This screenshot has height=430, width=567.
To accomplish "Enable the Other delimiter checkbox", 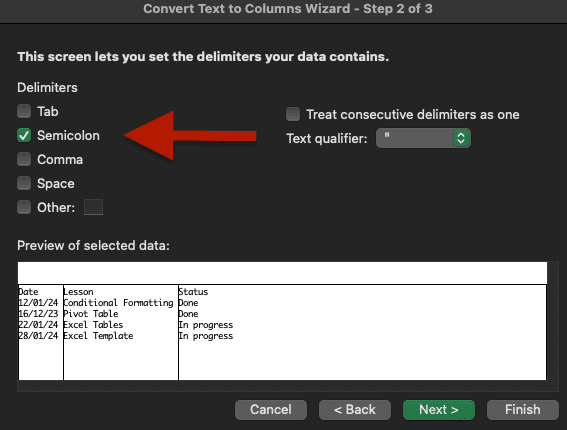I will click(24, 207).
